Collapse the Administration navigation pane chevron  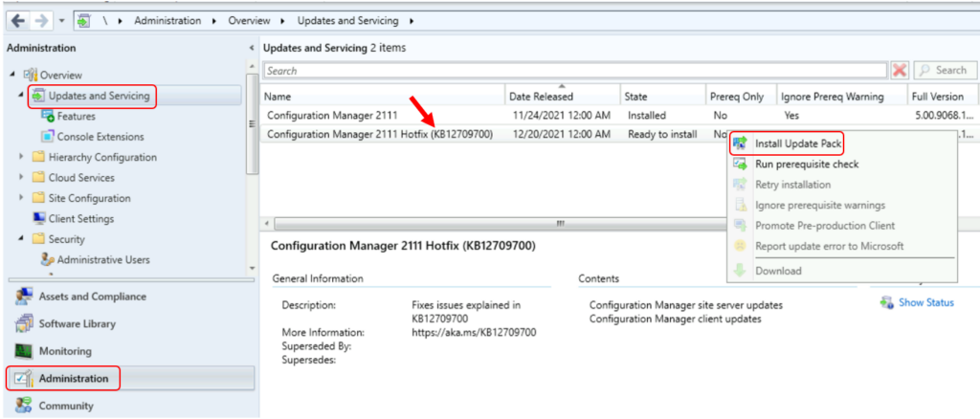click(252, 48)
